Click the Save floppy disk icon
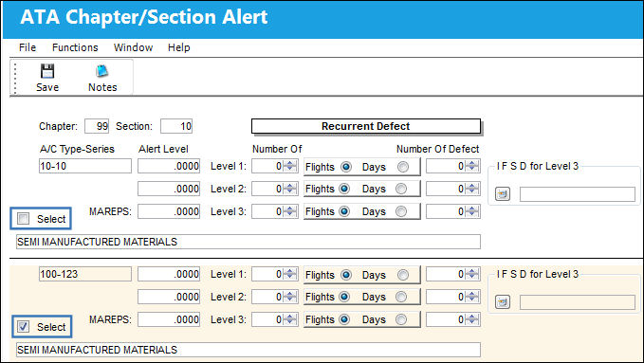This screenshot has height=363, width=644. 47,71
